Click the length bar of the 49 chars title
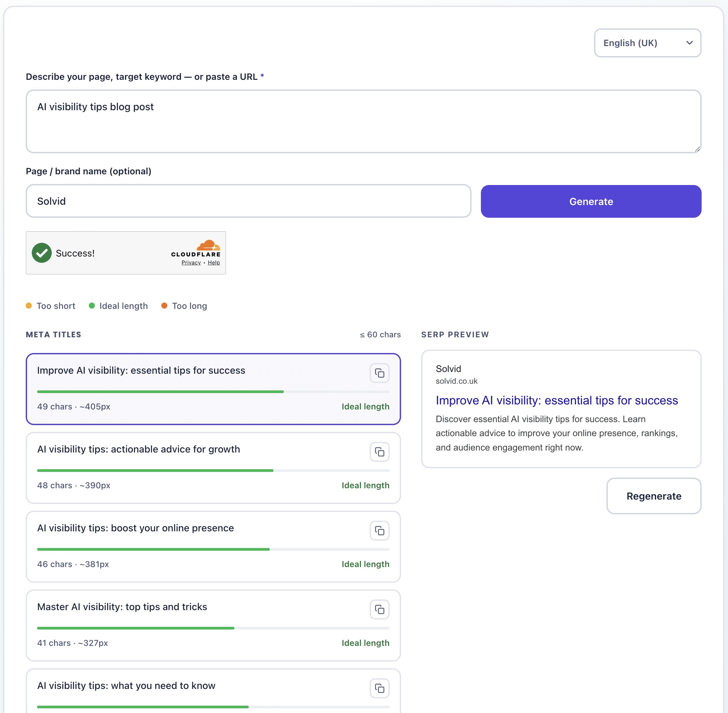 [213, 392]
